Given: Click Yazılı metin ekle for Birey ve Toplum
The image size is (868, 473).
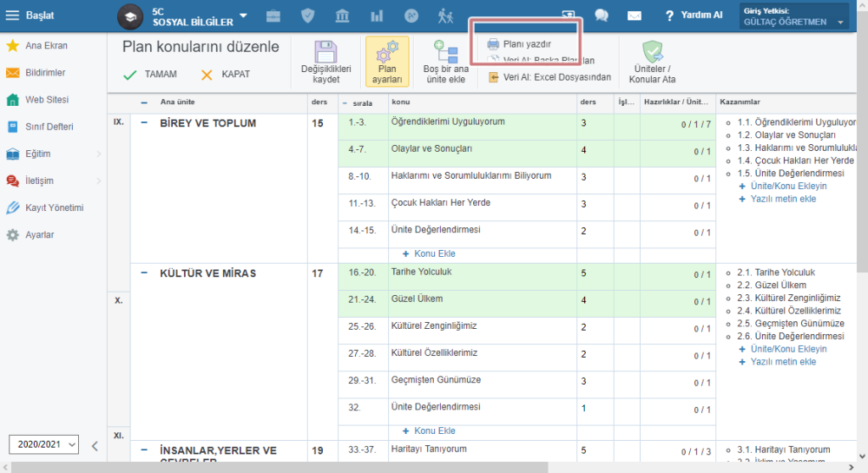Looking at the screenshot, I should click(777, 199).
